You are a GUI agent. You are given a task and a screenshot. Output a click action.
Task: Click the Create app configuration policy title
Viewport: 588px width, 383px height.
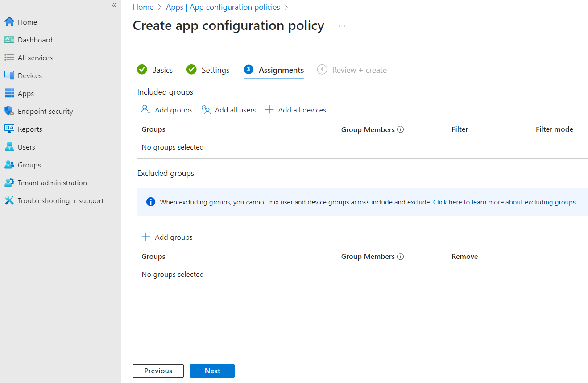[x=228, y=25]
